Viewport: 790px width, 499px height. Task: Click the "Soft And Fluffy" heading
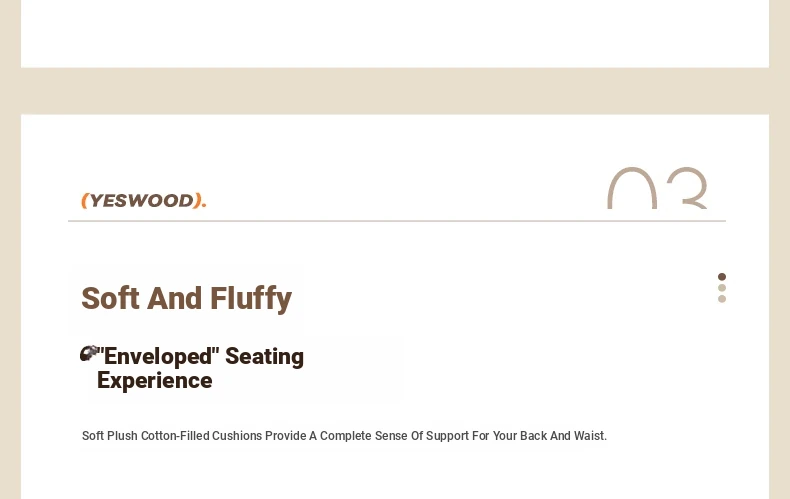(x=186, y=298)
